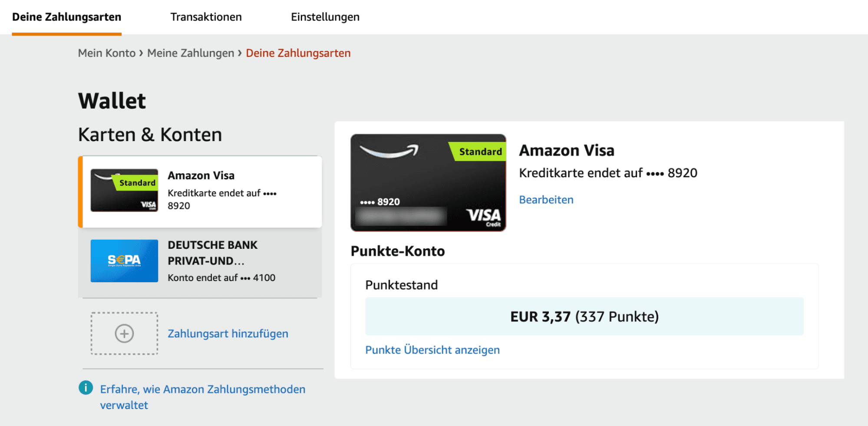Click Zahlungsart hinzufügen link
Viewport: 868px width, 426px height.
pyautogui.click(x=228, y=334)
